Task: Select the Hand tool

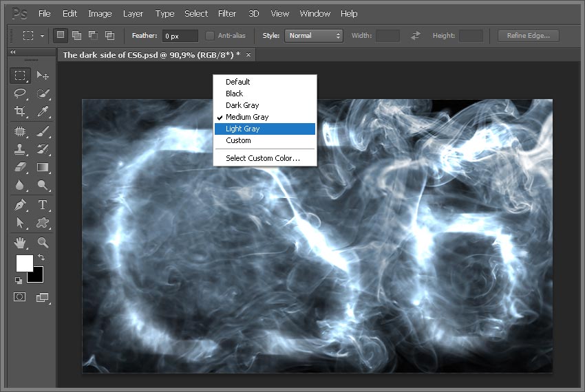Action: [x=20, y=243]
